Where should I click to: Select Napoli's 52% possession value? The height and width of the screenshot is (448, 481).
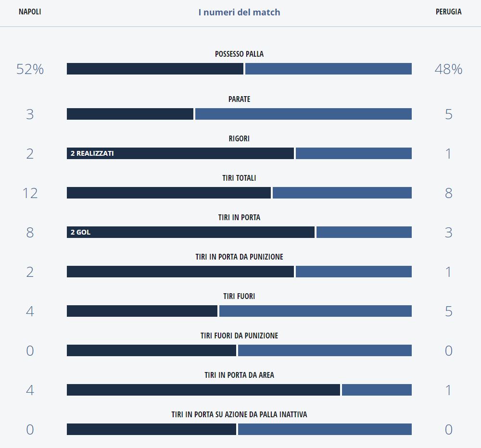coord(30,69)
